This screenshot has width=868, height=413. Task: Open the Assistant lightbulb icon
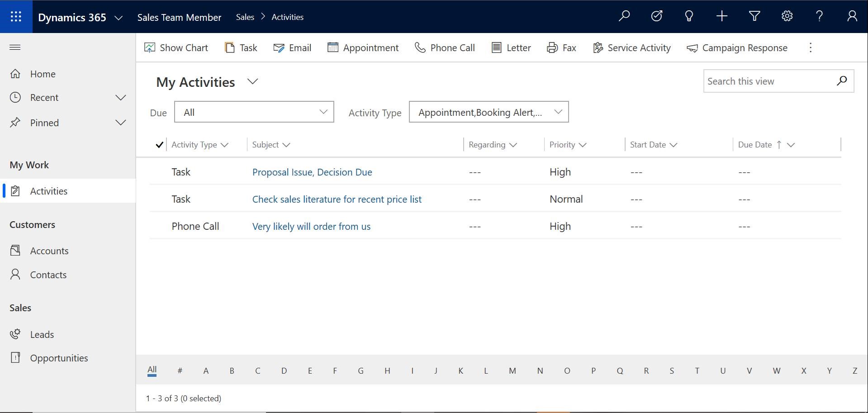pyautogui.click(x=689, y=17)
